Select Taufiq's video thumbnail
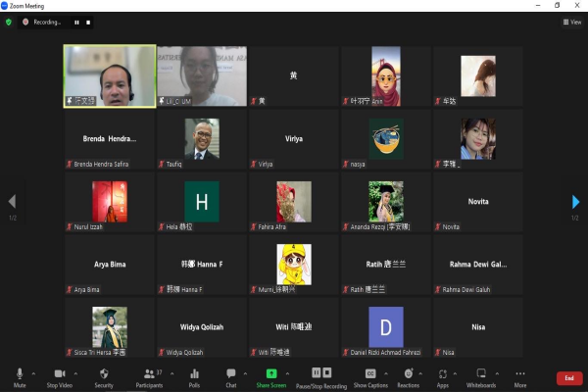The image size is (588, 392). click(202, 139)
